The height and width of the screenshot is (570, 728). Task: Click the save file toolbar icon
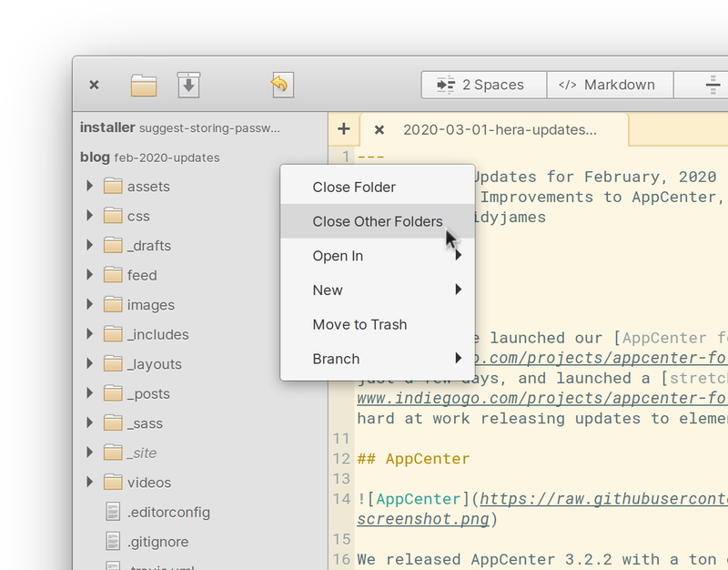point(188,85)
